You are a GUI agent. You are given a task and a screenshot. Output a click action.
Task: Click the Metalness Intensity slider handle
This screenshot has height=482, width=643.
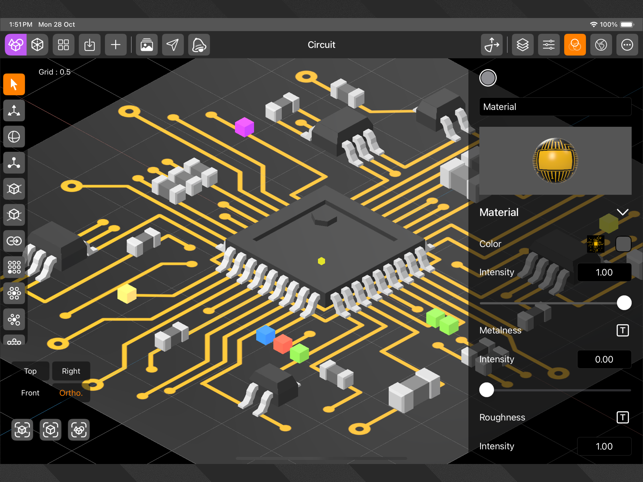486,390
